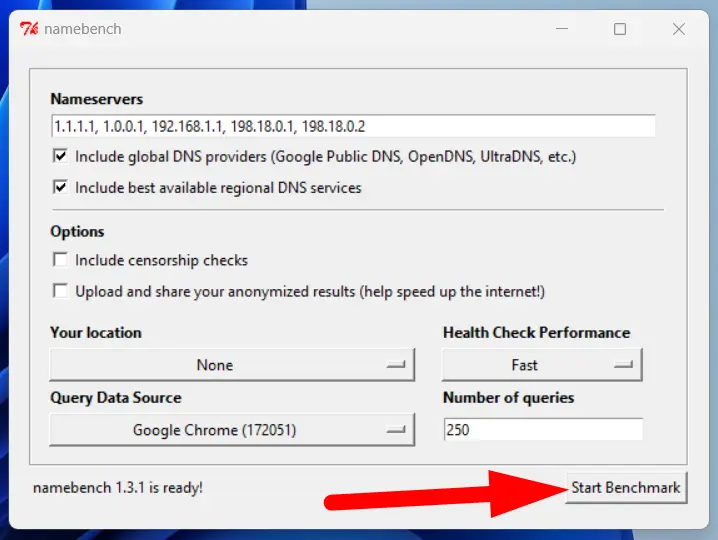Click the Options heading label
Screen dimensions: 718x540
click(77, 231)
